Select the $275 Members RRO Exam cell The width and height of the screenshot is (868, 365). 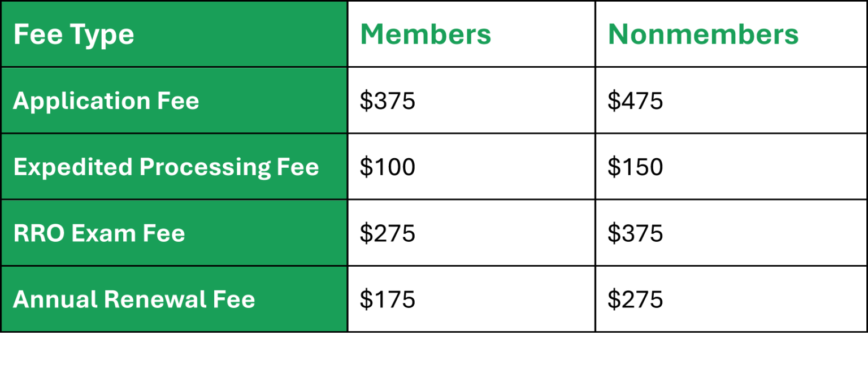pyautogui.click(x=388, y=233)
